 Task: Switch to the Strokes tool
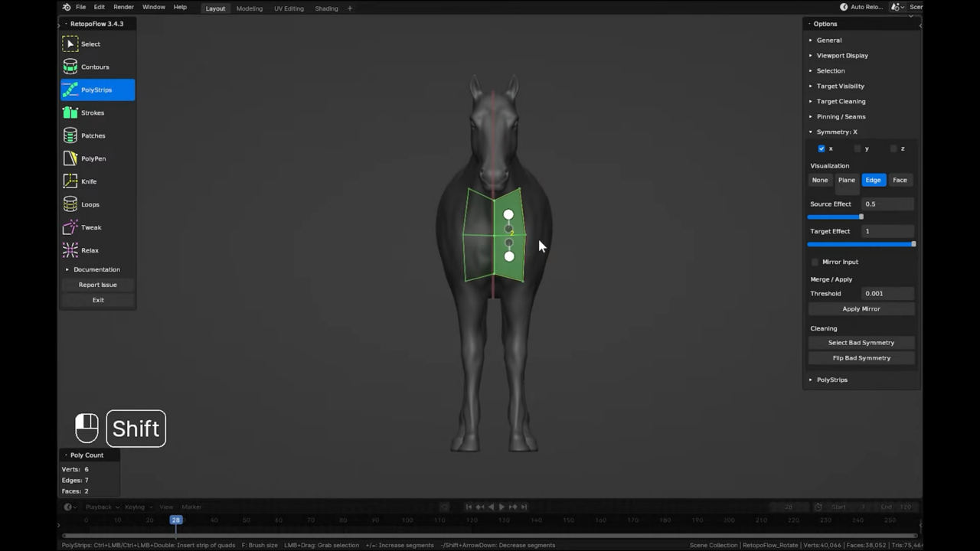pyautogui.click(x=92, y=112)
